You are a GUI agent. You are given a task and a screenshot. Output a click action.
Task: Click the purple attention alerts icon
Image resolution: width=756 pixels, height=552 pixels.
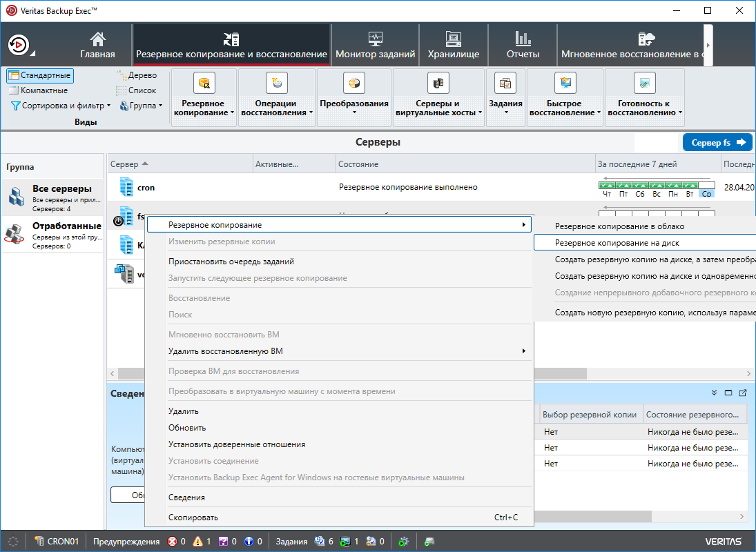pos(223,542)
